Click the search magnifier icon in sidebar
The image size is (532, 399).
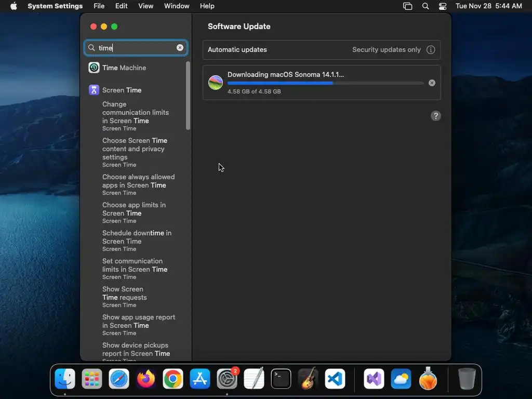(91, 48)
